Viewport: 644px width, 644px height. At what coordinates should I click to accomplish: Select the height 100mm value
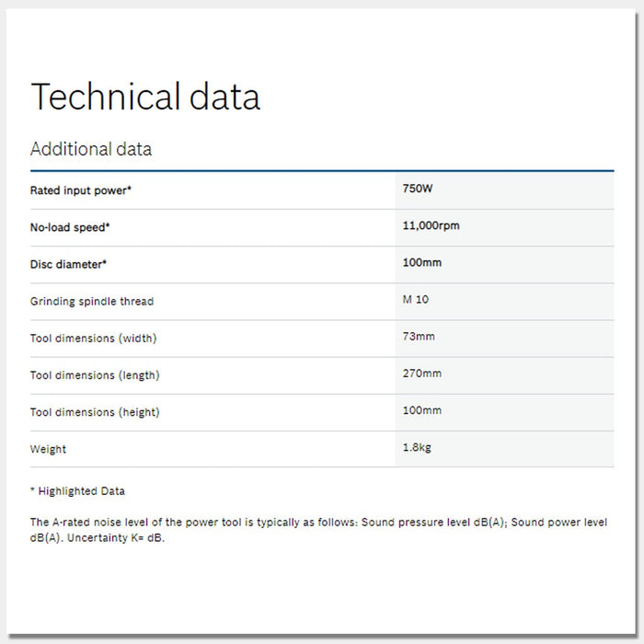pyautogui.click(x=422, y=410)
